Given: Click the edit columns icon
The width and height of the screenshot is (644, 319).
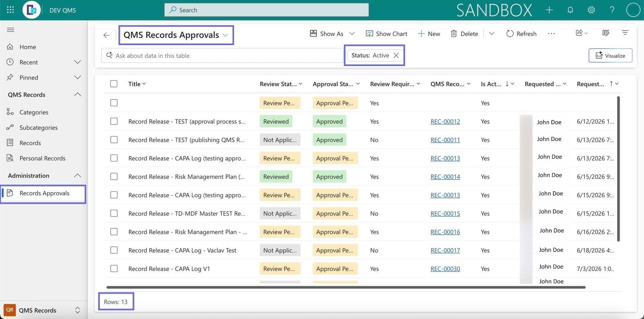Looking at the screenshot, I should pyautogui.click(x=606, y=33).
